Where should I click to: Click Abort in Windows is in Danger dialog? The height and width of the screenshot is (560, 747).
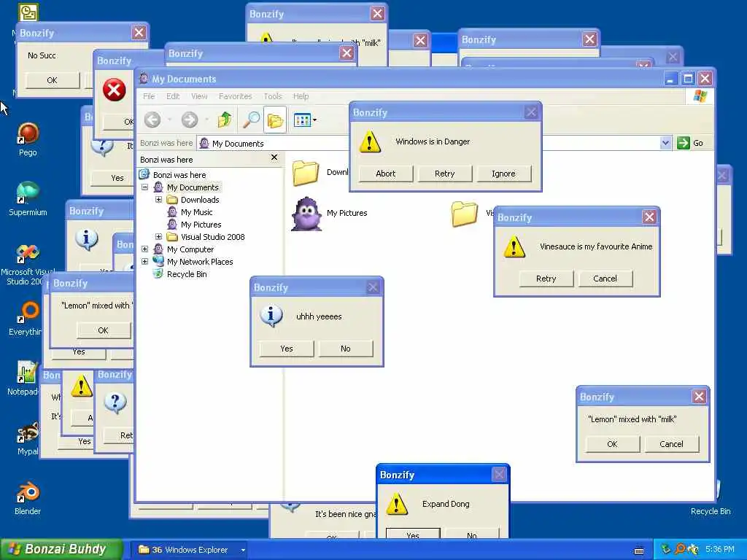coord(385,174)
